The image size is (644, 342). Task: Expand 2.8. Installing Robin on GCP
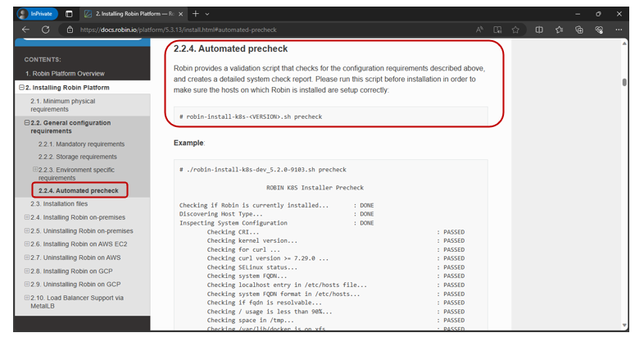tap(27, 271)
